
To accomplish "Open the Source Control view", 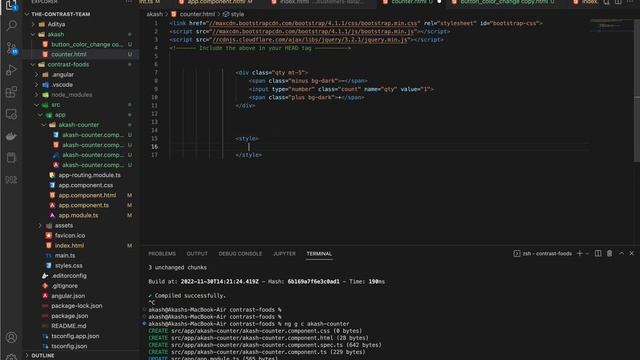I will [11, 48].
